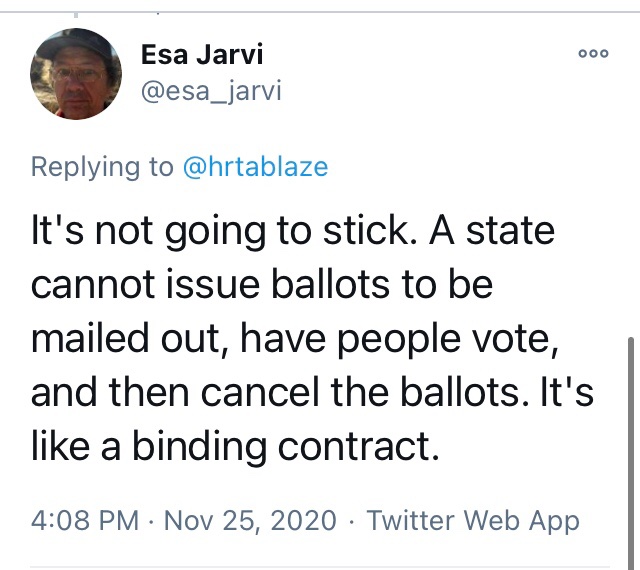The image size is (640, 570).
Task: Click the "Replying to" label
Action: pyautogui.click(x=102, y=166)
